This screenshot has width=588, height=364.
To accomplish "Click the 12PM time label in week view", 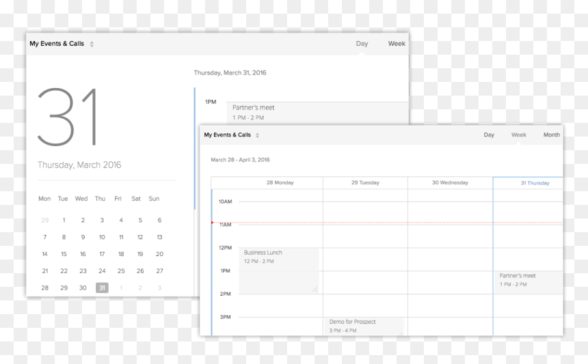I will [x=226, y=247].
